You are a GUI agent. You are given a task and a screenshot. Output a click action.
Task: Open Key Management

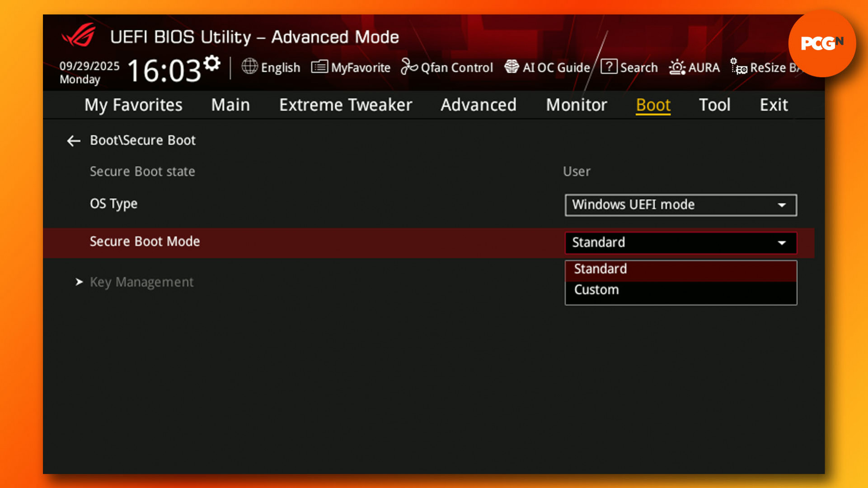click(x=141, y=283)
